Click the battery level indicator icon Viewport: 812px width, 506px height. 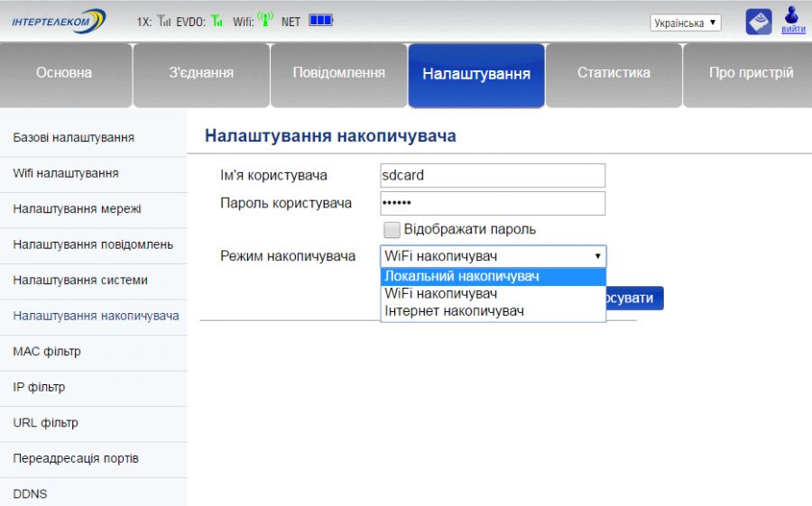pos(320,20)
